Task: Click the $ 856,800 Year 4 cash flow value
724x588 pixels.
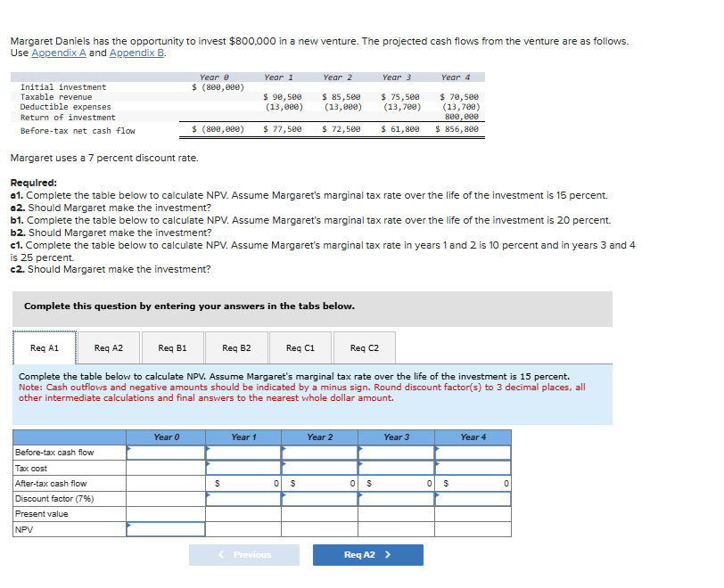Action: (457, 129)
